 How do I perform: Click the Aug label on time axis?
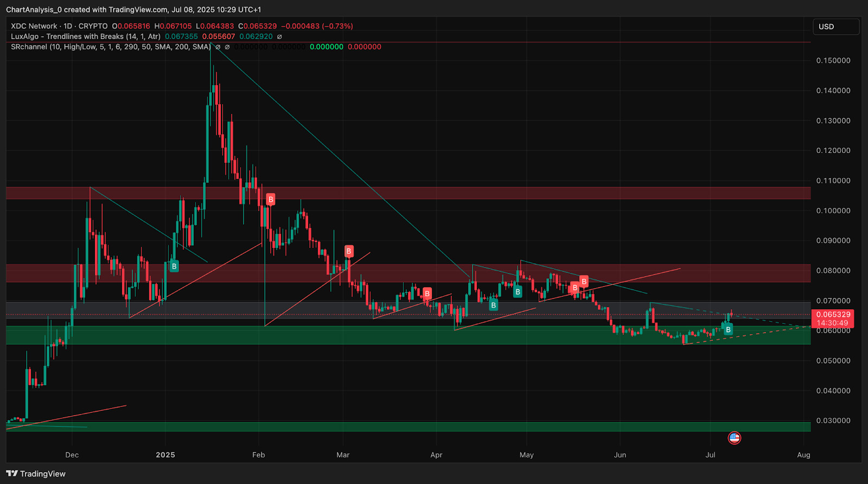click(803, 455)
